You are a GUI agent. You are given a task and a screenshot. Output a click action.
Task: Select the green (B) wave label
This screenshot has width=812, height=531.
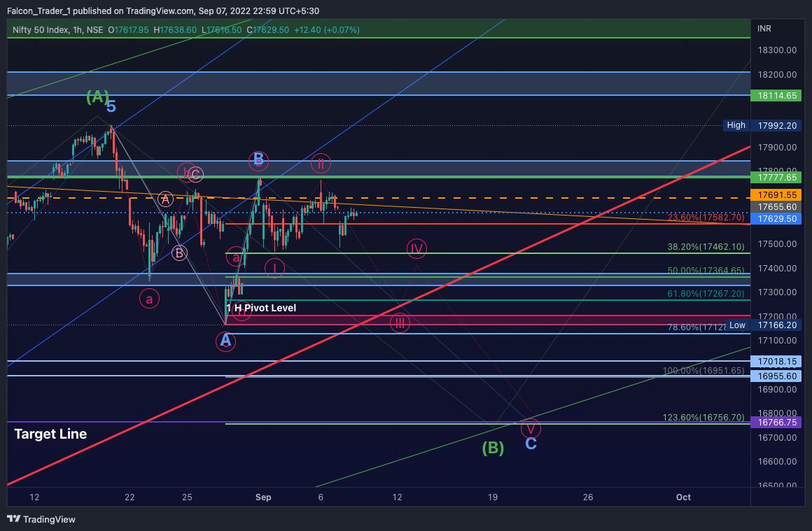493,448
